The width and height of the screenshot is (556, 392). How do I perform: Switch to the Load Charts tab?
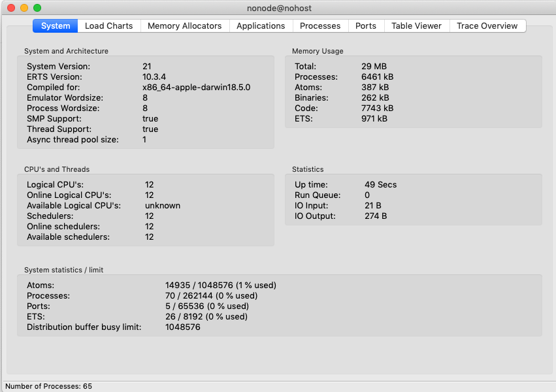tap(109, 26)
